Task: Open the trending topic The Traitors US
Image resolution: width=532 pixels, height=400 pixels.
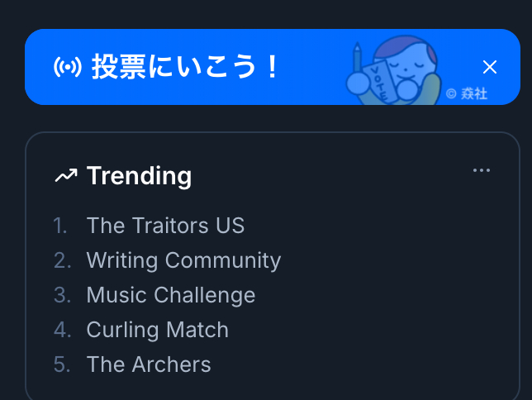Action: coord(165,226)
